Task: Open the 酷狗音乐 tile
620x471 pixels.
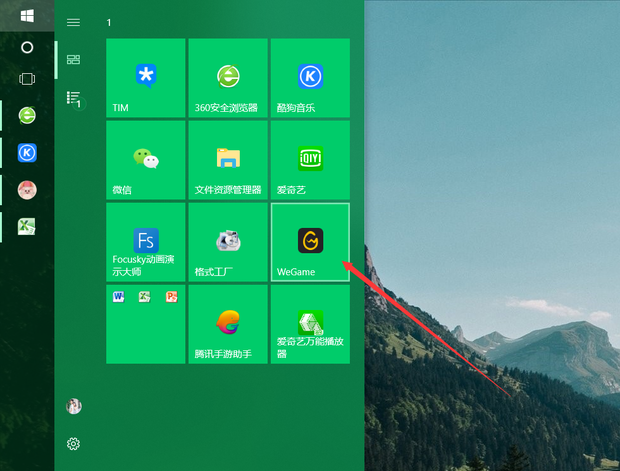Action: pyautogui.click(x=310, y=78)
